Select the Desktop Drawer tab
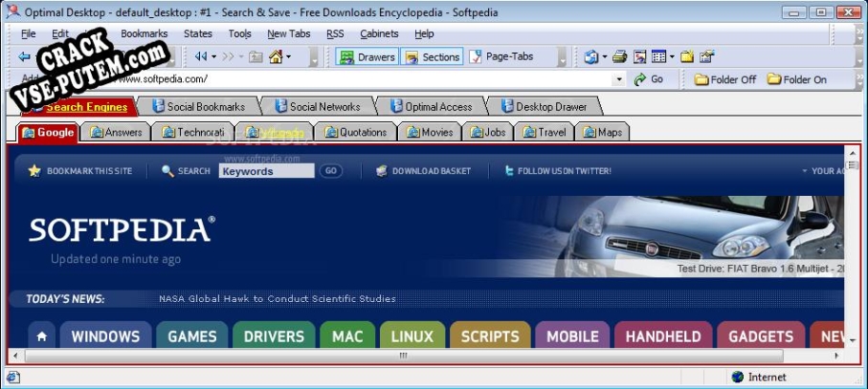868x389 pixels. (545, 107)
